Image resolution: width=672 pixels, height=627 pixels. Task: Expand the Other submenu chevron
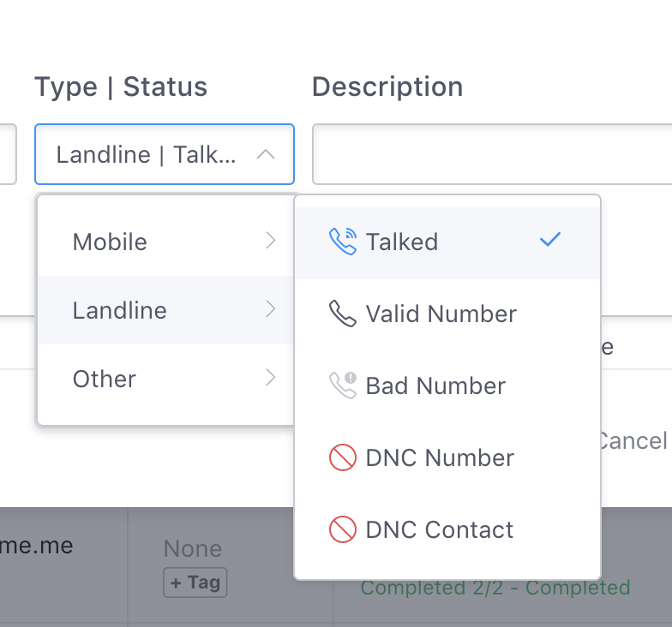271,378
